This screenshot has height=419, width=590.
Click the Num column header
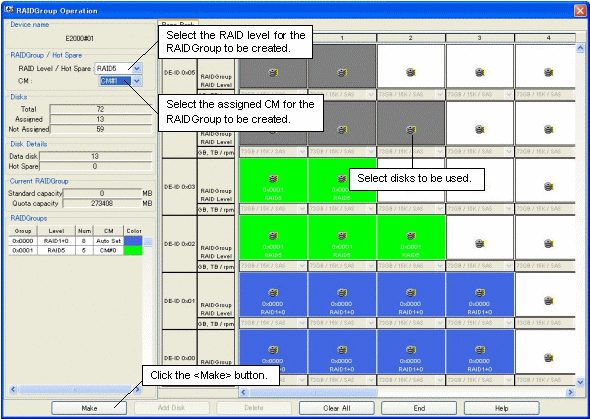coord(84,231)
